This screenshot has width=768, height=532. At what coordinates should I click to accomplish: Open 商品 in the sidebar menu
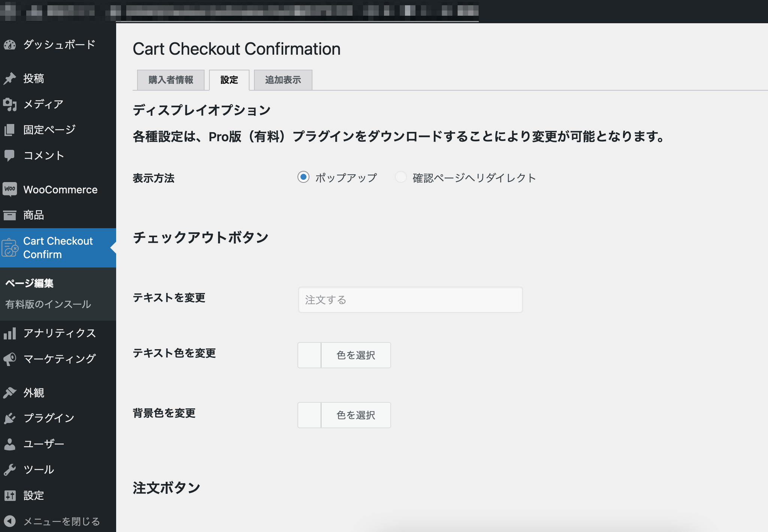tap(58, 215)
